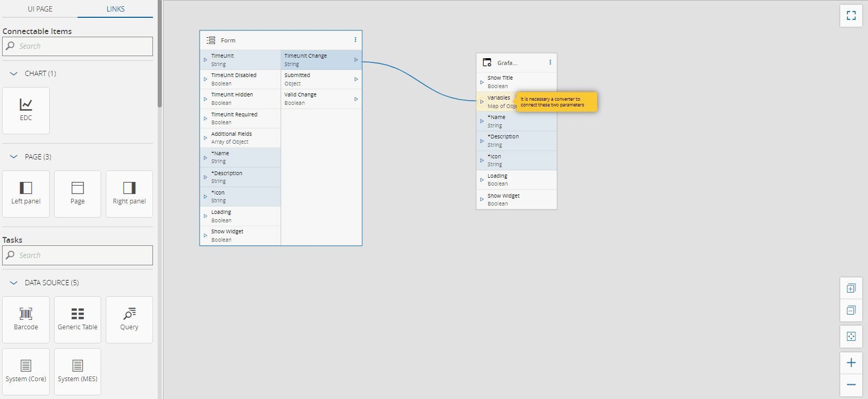Click the fit-to-view icon
Viewport: 868px width, 399px height.
(851, 337)
